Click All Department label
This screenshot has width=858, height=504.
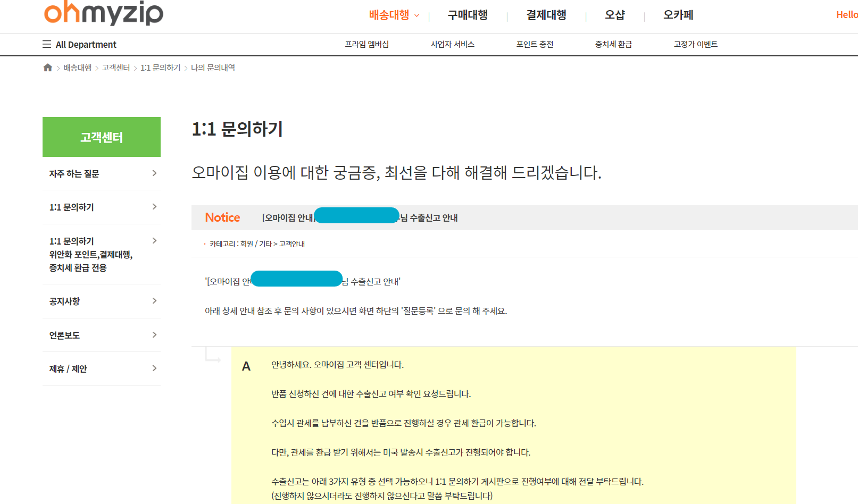click(86, 45)
